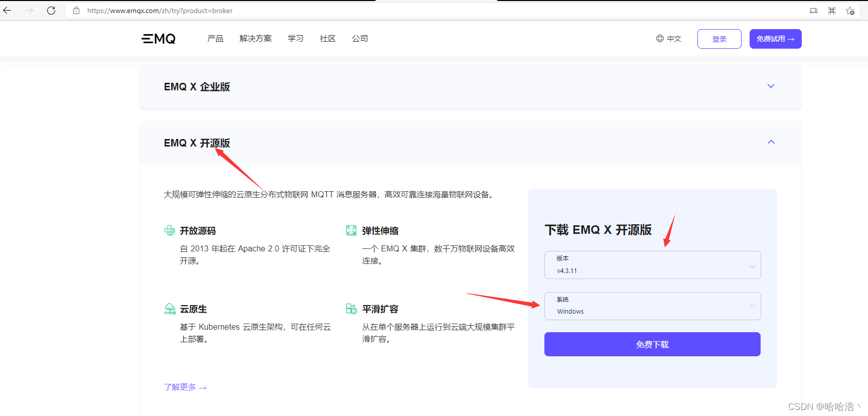This screenshot has height=416, width=868.
Task: Click the browser forward arrow
Action: (x=29, y=11)
